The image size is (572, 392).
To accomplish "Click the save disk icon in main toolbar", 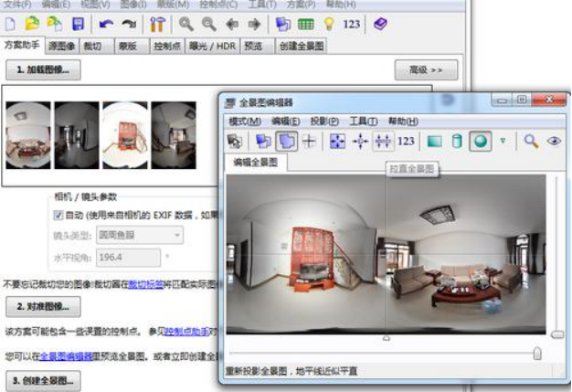I will pos(78,23).
